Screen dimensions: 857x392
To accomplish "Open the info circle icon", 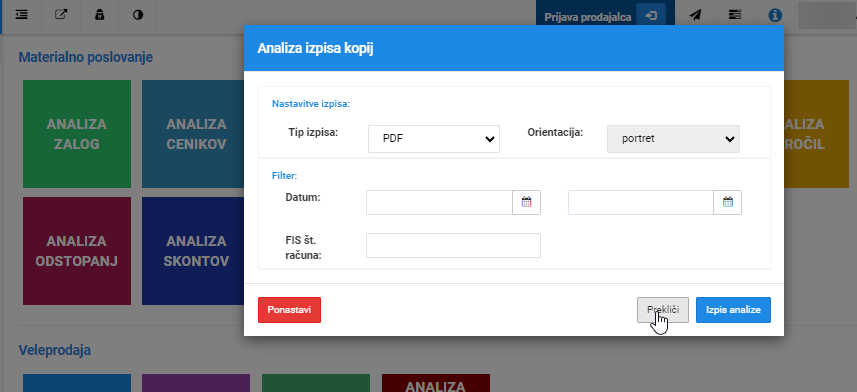I will pyautogui.click(x=774, y=15).
